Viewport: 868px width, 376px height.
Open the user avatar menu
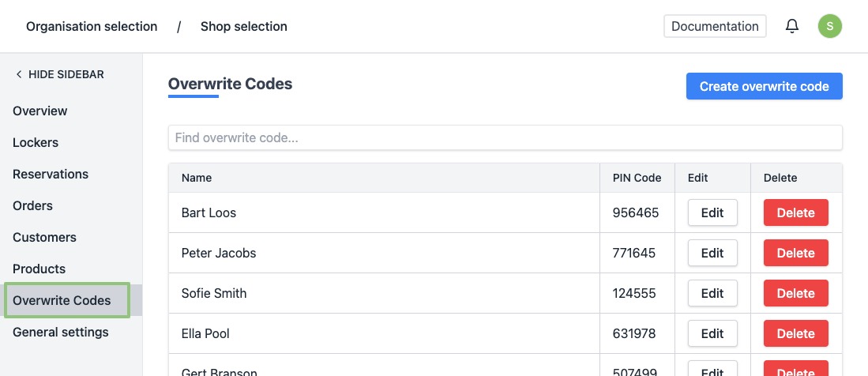830,26
